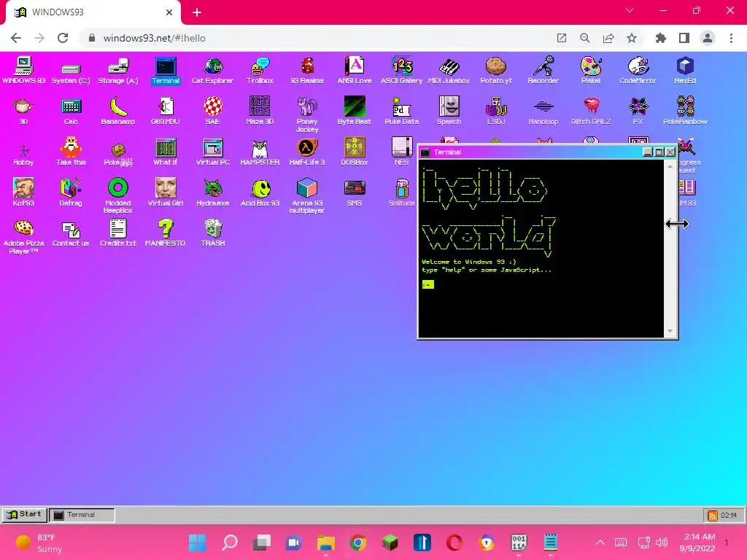Image resolution: width=747 pixels, height=560 pixels.
Task: Open the Recorder microphone icon
Action: tap(543, 71)
